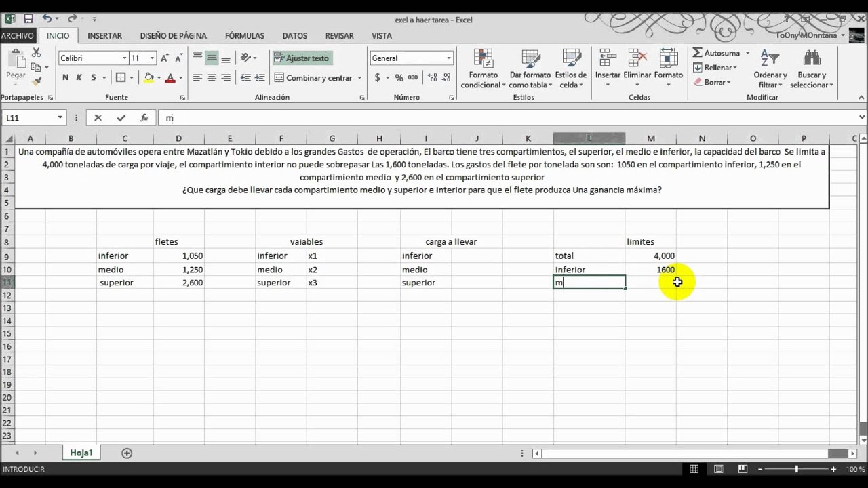Switch to the VISTA tab
The image size is (868, 488).
click(x=381, y=36)
